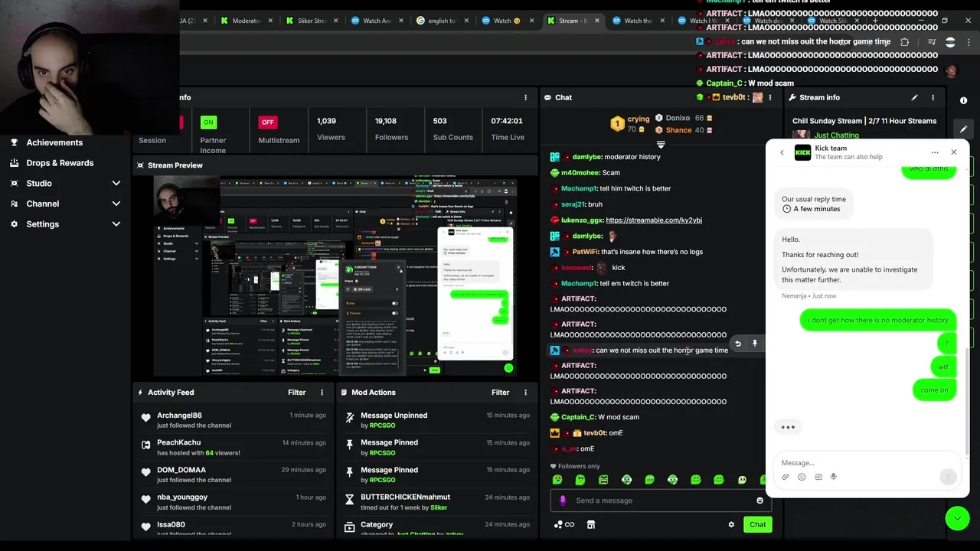Open Mod Actions three-dot menu
Image resolution: width=980 pixels, height=551 pixels.
click(525, 393)
